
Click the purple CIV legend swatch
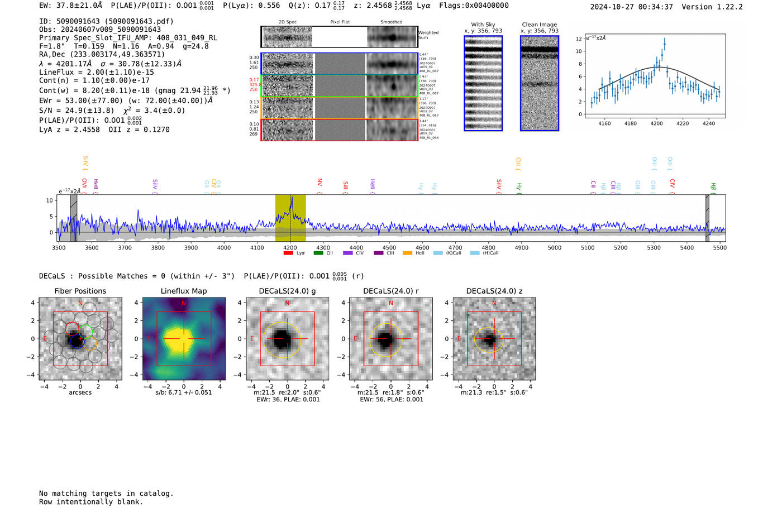point(348,253)
